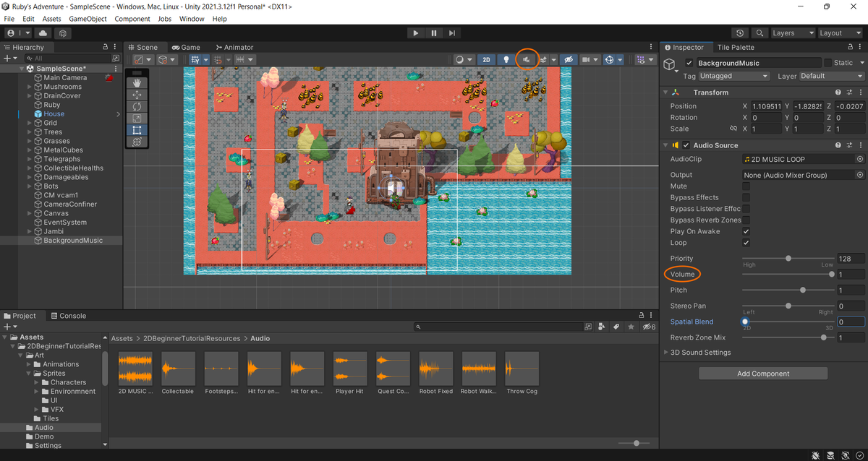Click the Step frame button
This screenshot has width=868, height=461.
coord(452,33)
